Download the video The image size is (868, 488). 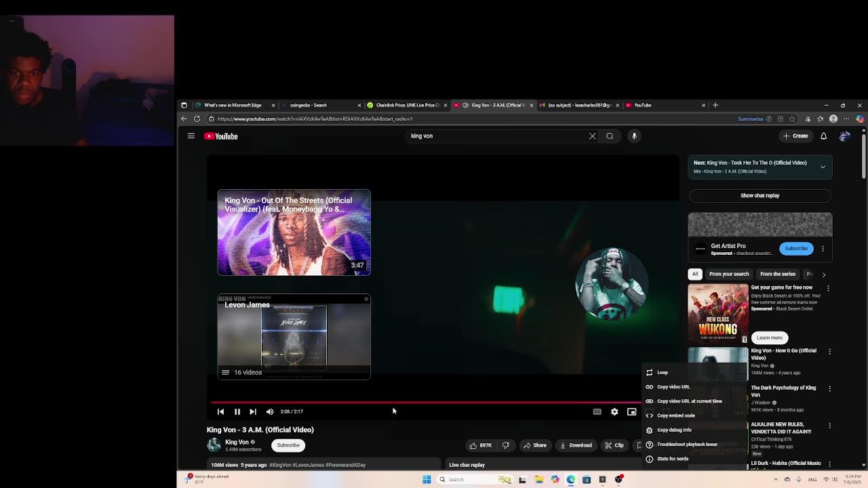tap(576, 445)
